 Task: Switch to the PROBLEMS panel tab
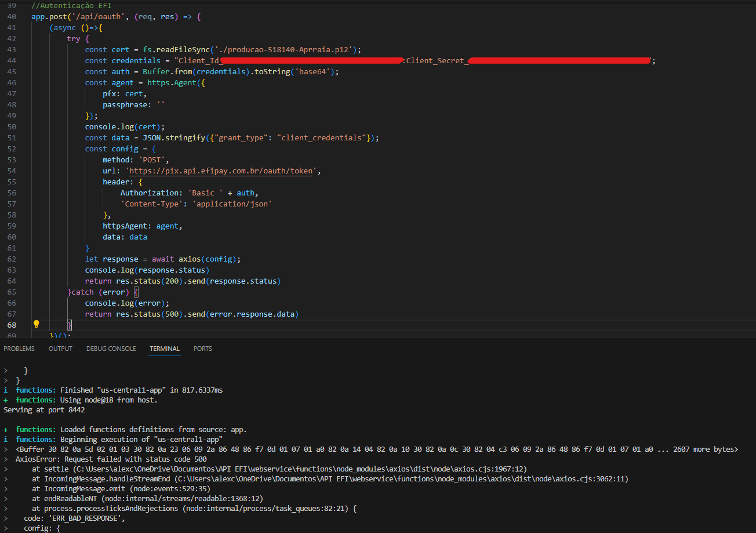coord(19,349)
